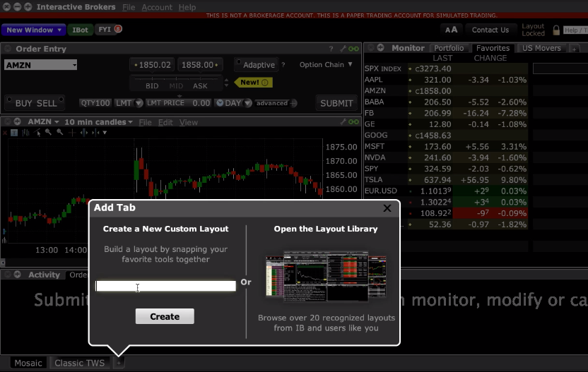
Task: Click chart panel green chain link icon
Action: (x=353, y=121)
